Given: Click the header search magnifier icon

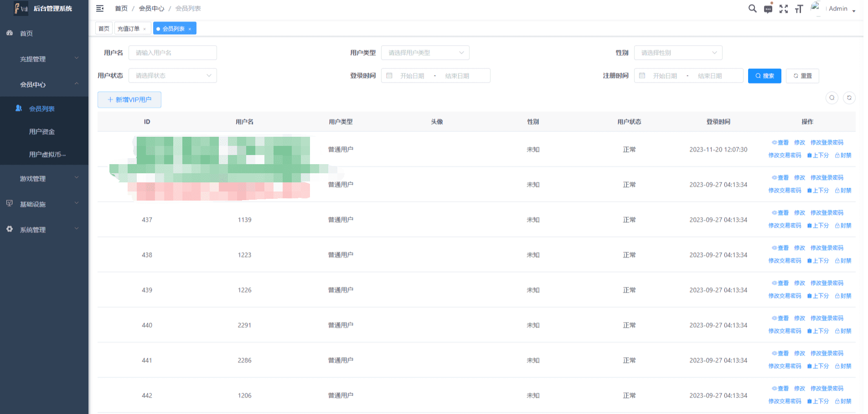Looking at the screenshot, I should point(752,9).
